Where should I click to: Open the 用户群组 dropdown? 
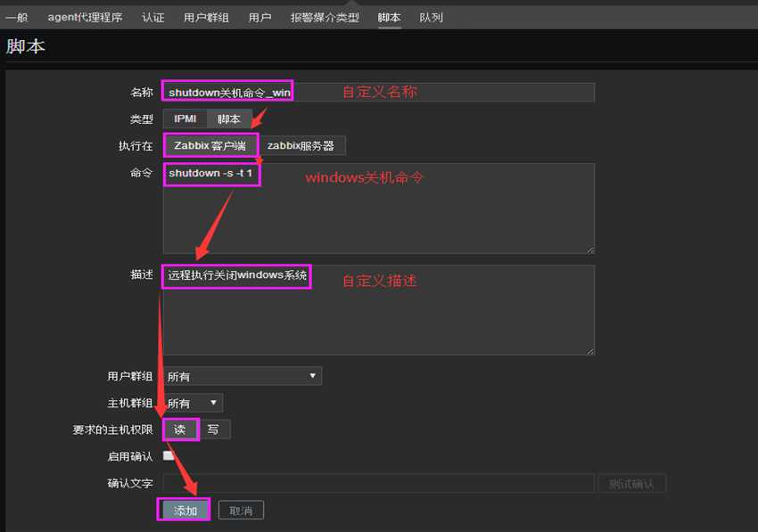(x=243, y=376)
